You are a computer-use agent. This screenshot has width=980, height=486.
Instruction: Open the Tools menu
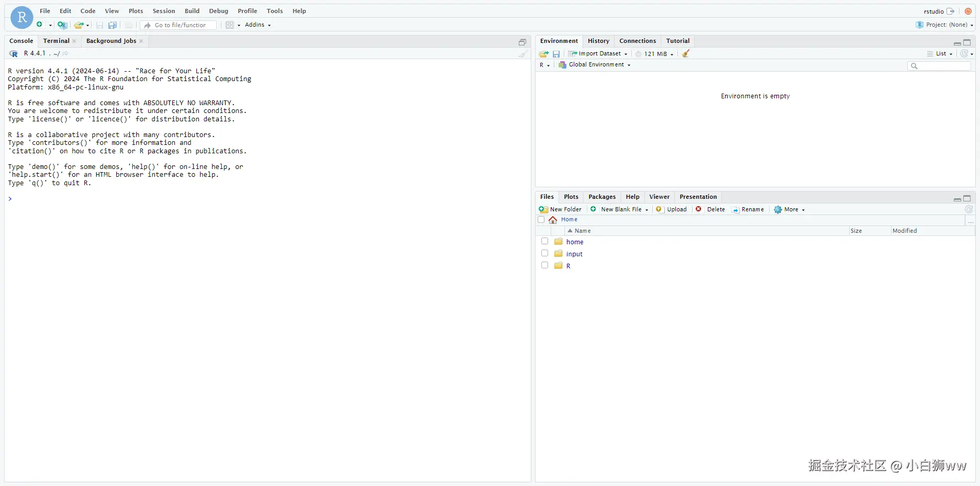pyautogui.click(x=275, y=11)
